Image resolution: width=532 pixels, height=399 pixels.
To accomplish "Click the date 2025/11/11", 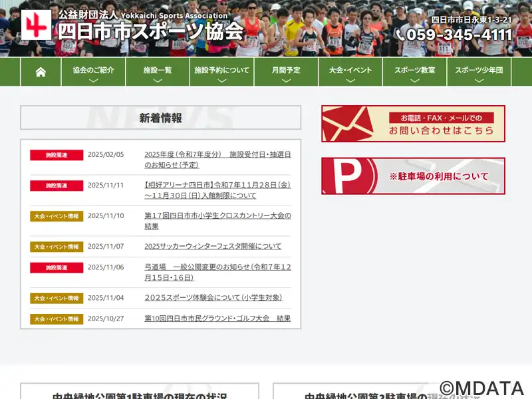I will pyautogui.click(x=106, y=186).
